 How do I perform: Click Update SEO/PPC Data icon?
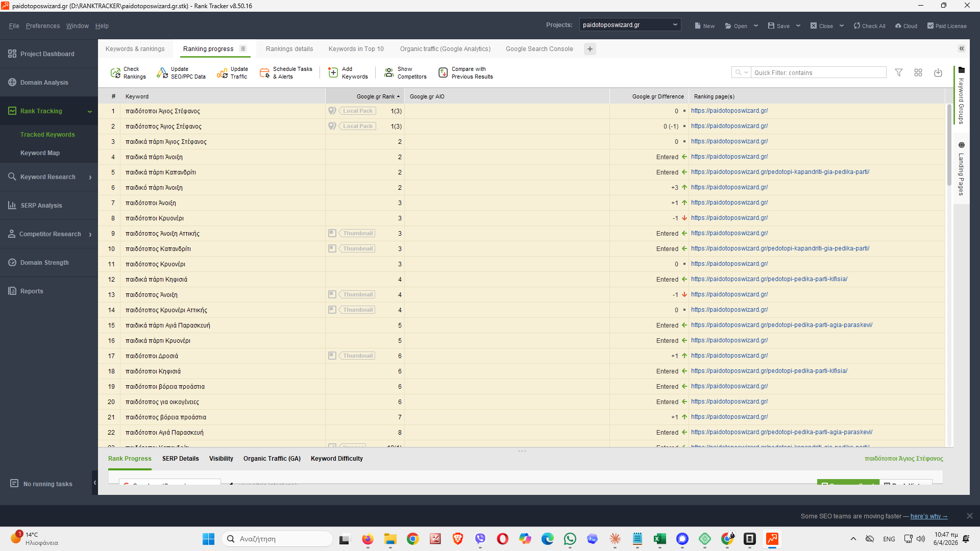pos(162,73)
